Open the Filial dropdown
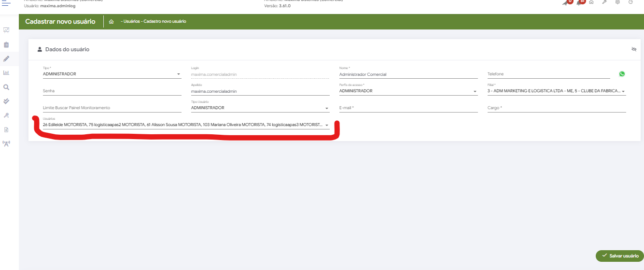 (x=557, y=91)
